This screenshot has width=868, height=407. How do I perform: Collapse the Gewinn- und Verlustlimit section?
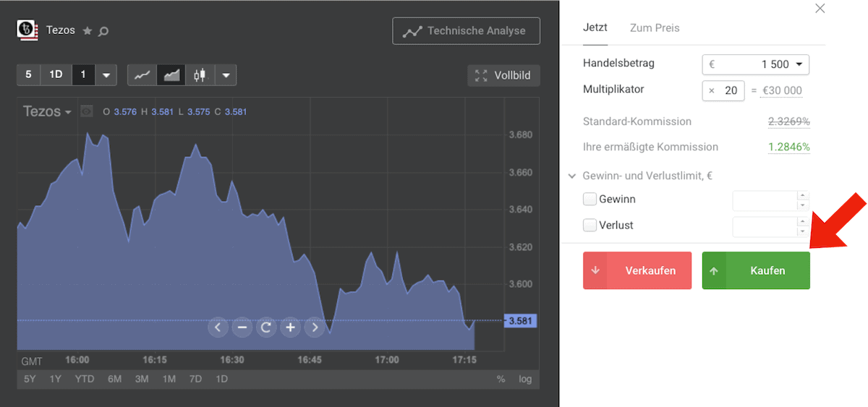[x=572, y=176]
